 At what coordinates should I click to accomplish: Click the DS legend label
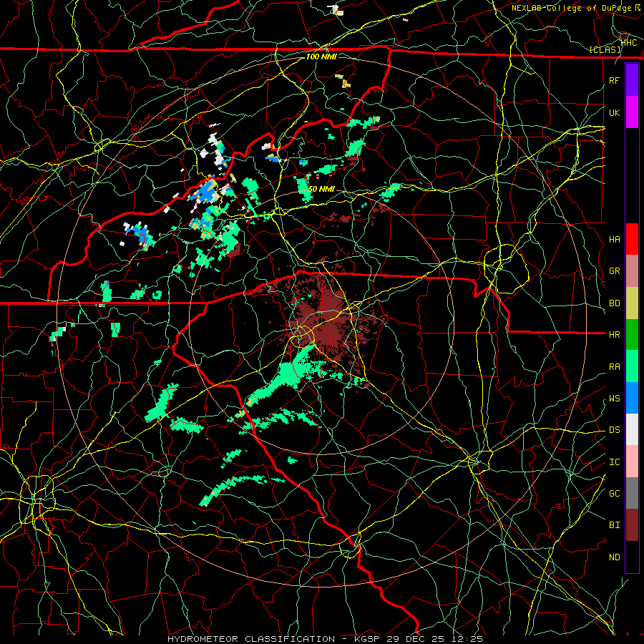tap(615, 430)
